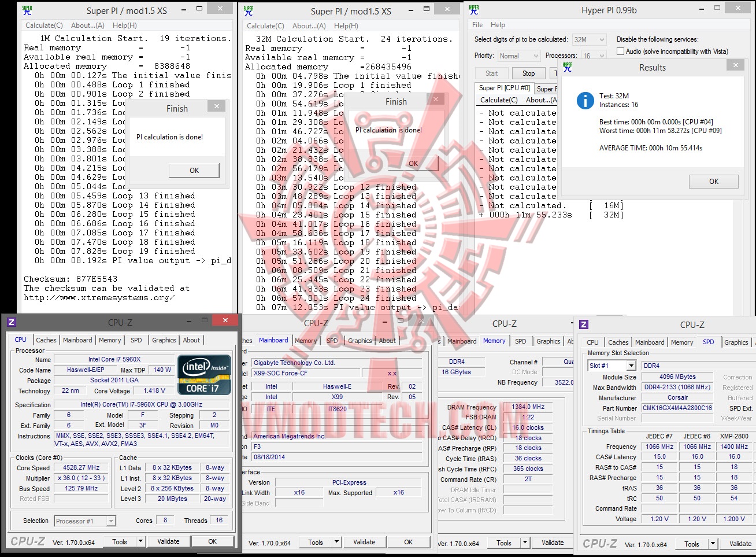Image resolution: width=756 pixels, height=557 pixels.
Task: Open About...(A) menu in the 32M Super PI window
Action: (309, 26)
